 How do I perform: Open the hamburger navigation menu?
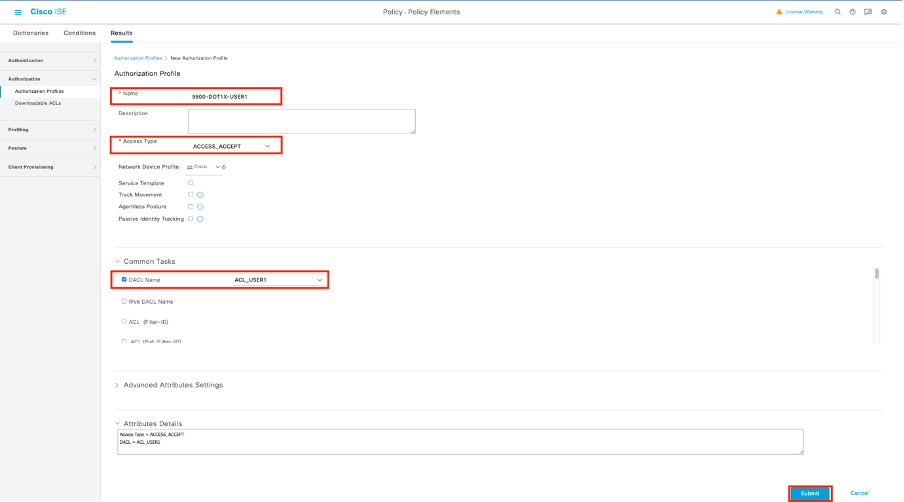pyautogui.click(x=18, y=12)
